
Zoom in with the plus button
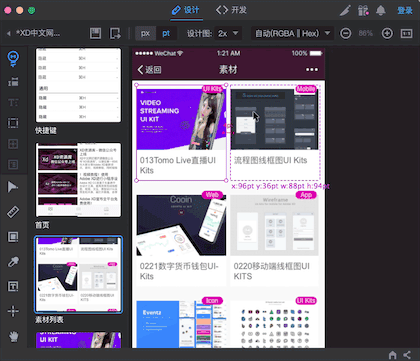pos(387,33)
